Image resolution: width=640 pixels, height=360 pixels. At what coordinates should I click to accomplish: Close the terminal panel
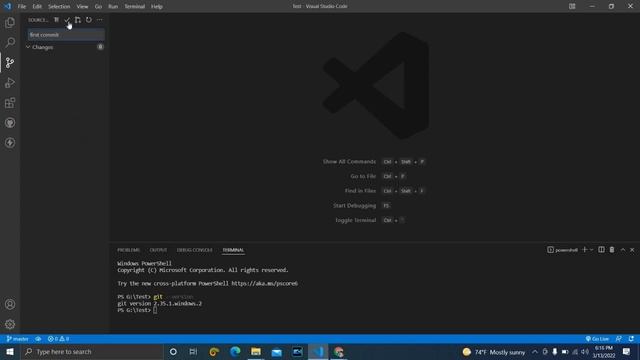tap(632, 249)
